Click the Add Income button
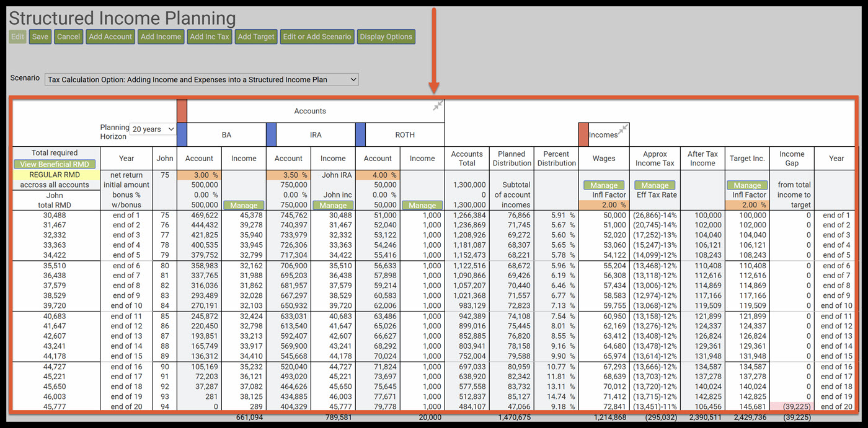The height and width of the screenshot is (428, 868). pos(161,37)
